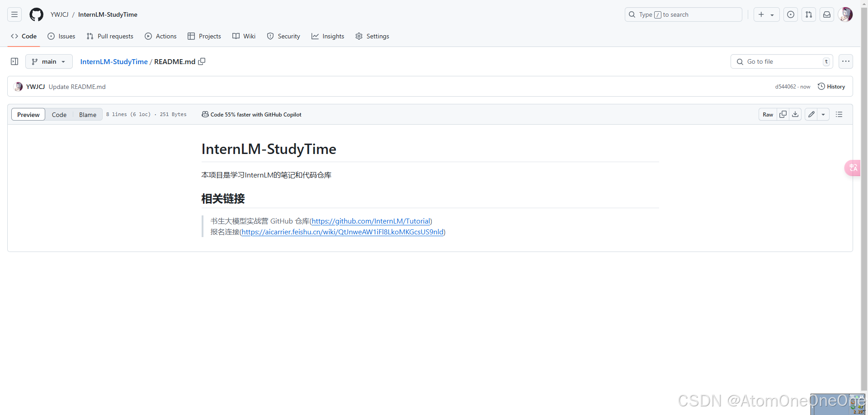Expand the main branch selector
The height and width of the screenshot is (415, 868).
49,61
